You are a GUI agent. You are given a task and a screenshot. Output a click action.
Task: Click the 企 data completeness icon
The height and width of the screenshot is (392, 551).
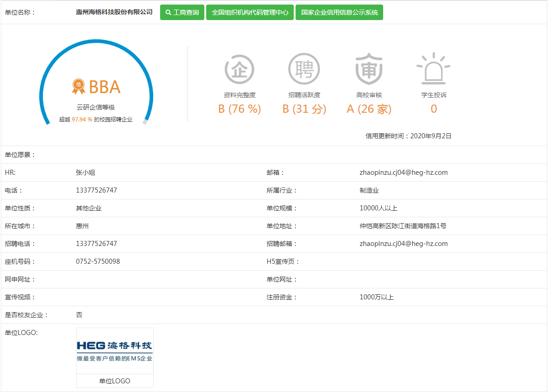(239, 69)
